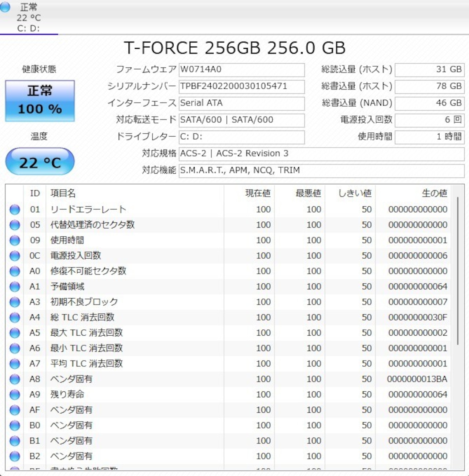This screenshot has height=476, width=469.
Task: Click the status orb for row 0C 電源投入回数
Action: tap(15, 256)
